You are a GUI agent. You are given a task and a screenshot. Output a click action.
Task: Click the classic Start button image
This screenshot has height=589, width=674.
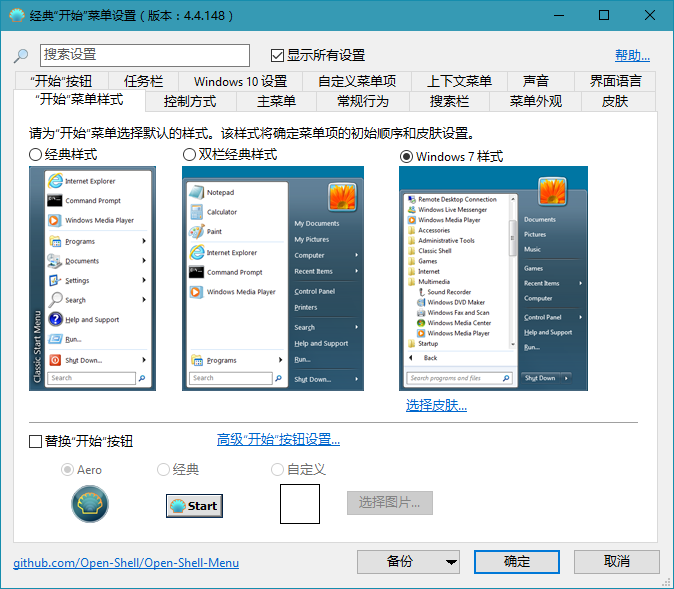[194, 505]
